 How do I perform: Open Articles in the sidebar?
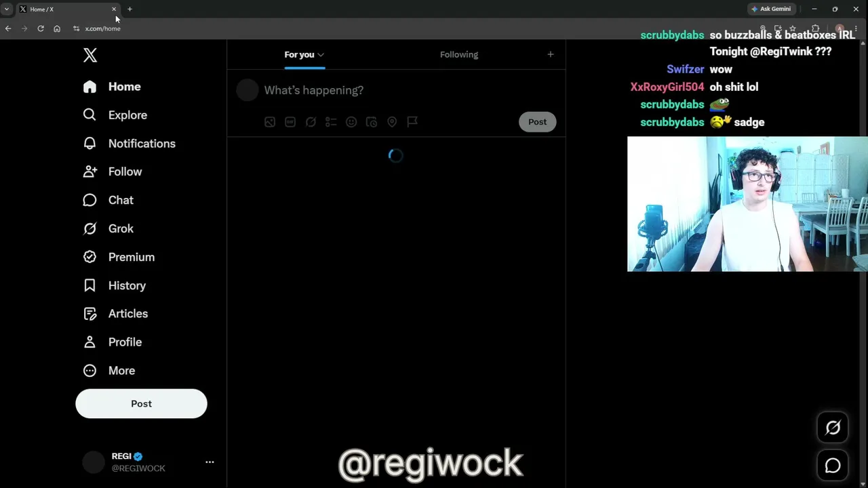[115, 314]
